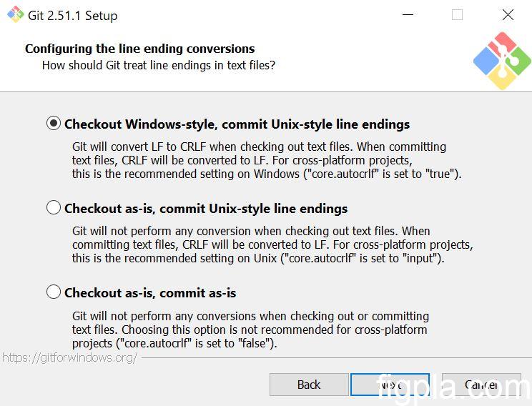This screenshot has width=532, height=406.
Task: Click the description mentioning core.autocrlf set to "input"
Action: tap(272, 244)
